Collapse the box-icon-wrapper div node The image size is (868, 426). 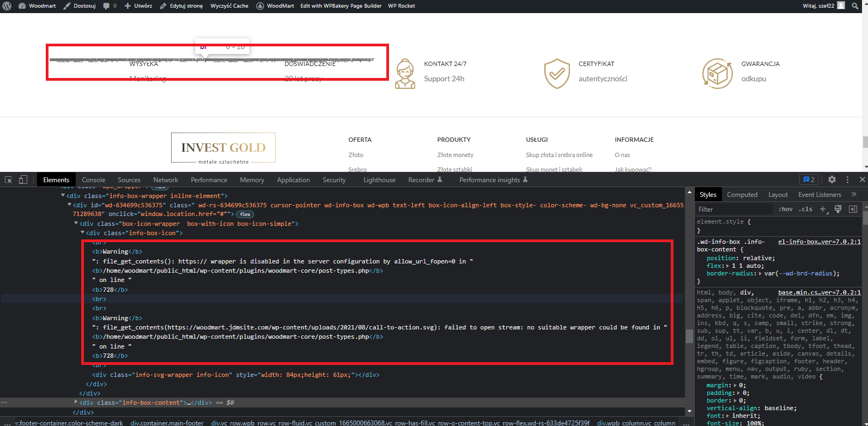(x=76, y=224)
